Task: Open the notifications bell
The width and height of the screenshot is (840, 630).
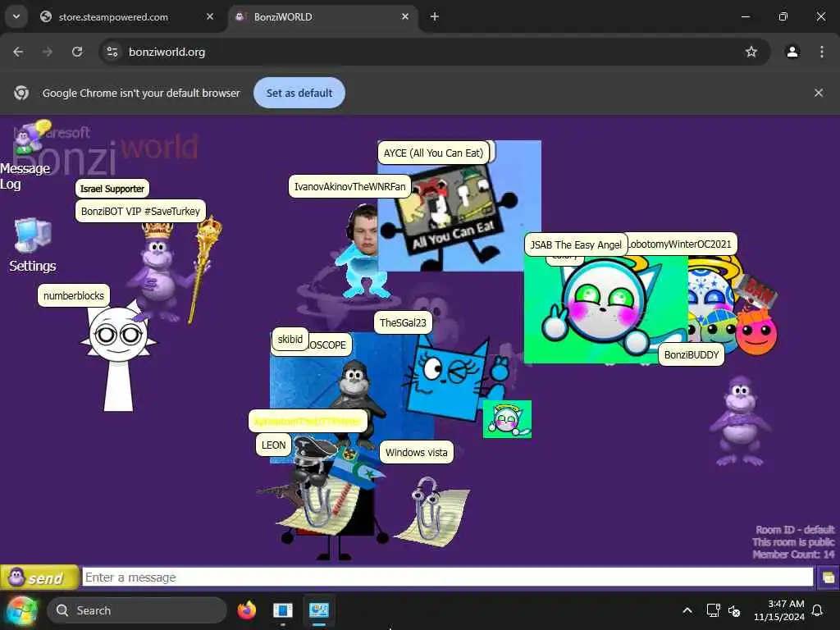Action: point(818,610)
